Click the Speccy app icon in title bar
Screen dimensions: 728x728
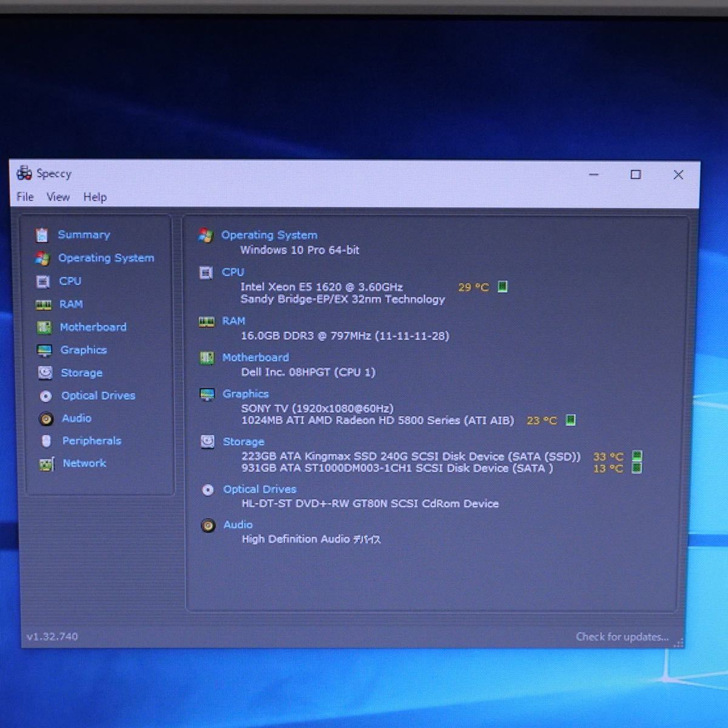coord(24,174)
